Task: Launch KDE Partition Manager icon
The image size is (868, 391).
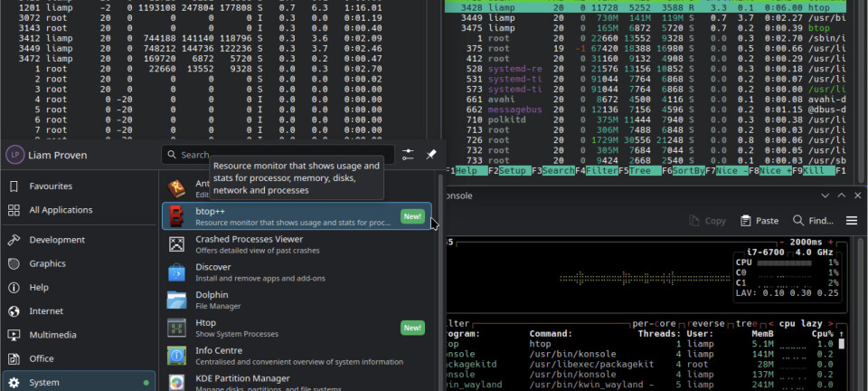Action: 176,383
